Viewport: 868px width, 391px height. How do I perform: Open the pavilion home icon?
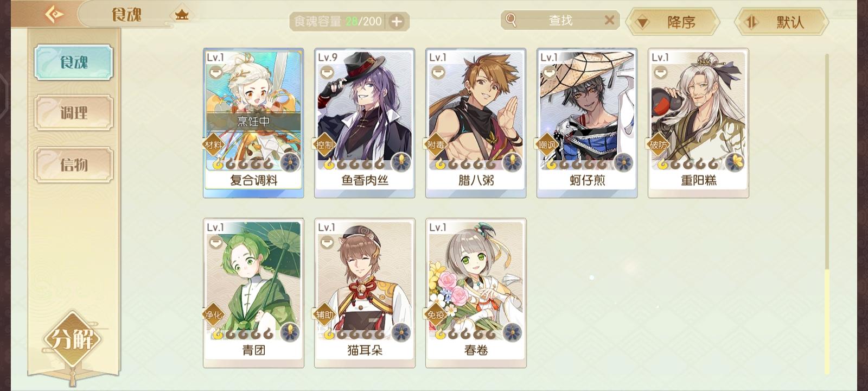182,15
